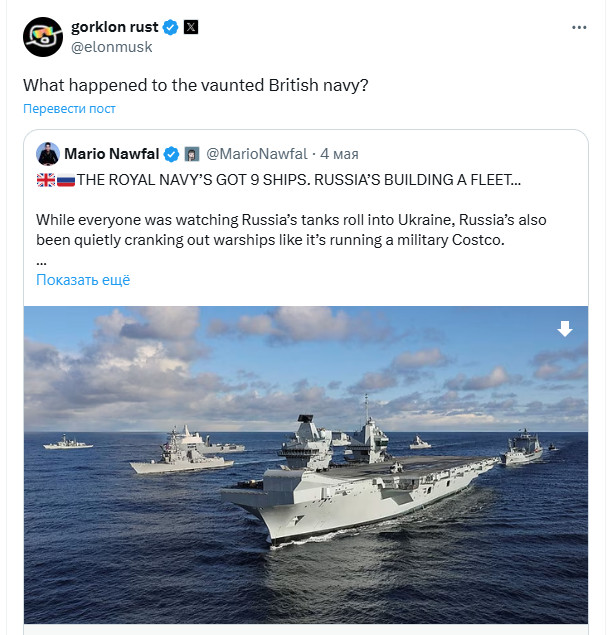Click Mario Nawfal's blue verified badge
This screenshot has width=608, height=635.
[x=172, y=154]
